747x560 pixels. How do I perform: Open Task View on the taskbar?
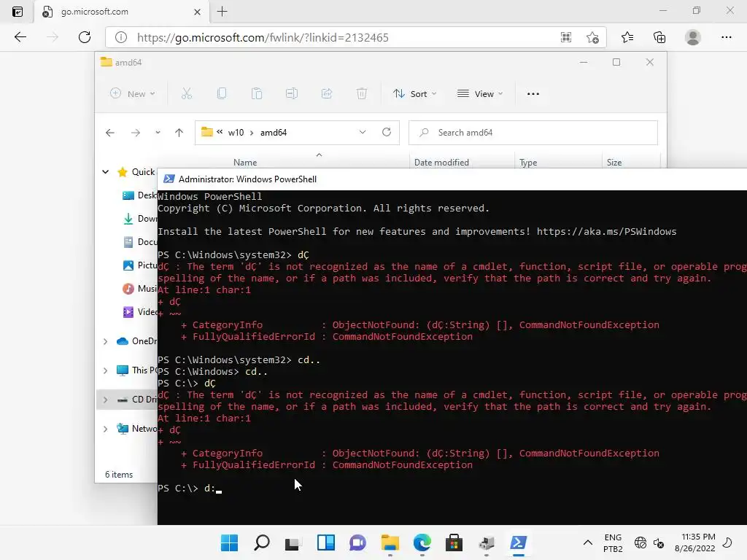tap(293, 542)
